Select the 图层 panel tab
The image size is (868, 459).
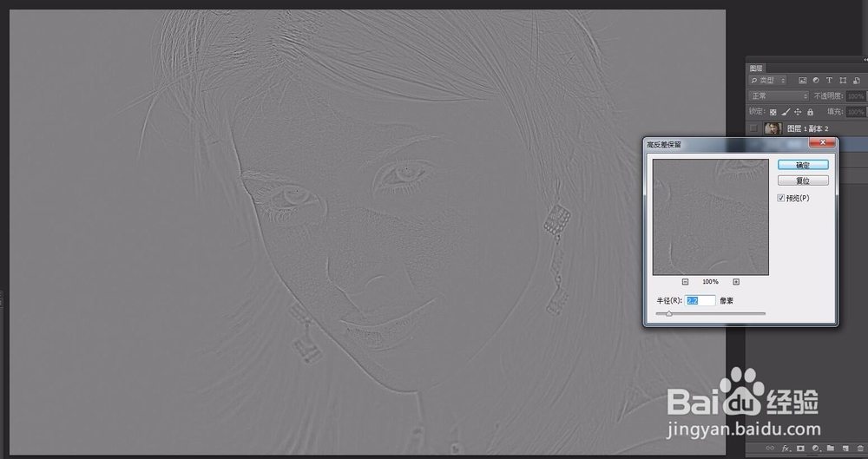click(756, 69)
